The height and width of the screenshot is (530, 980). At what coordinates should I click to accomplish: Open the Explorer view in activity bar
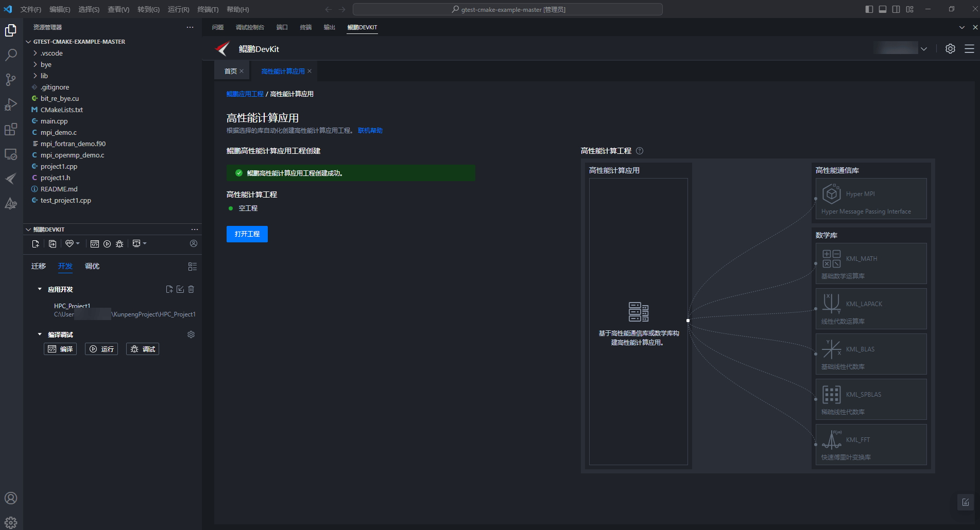pos(11,30)
